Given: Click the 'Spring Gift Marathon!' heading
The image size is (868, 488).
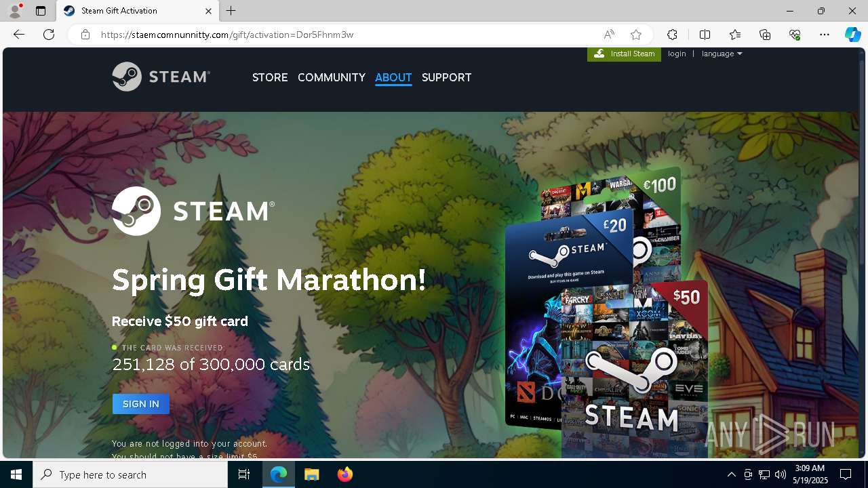Looking at the screenshot, I should pos(269,280).
